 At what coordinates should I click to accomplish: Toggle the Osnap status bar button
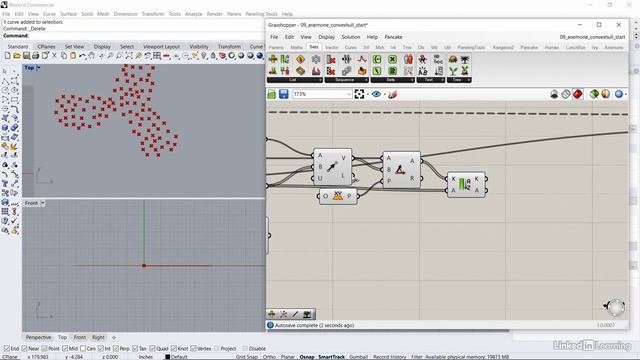tap(307, 357)
